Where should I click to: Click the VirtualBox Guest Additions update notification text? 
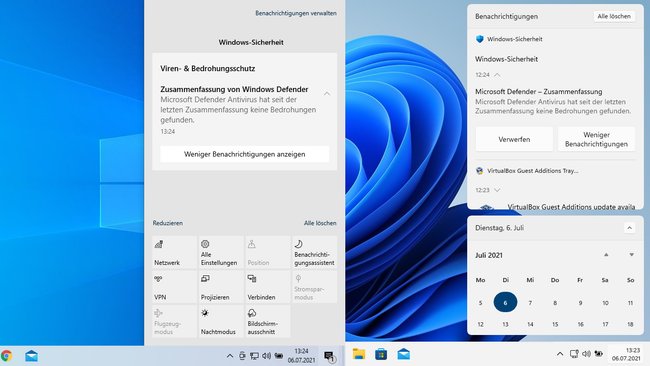(571, 206)
